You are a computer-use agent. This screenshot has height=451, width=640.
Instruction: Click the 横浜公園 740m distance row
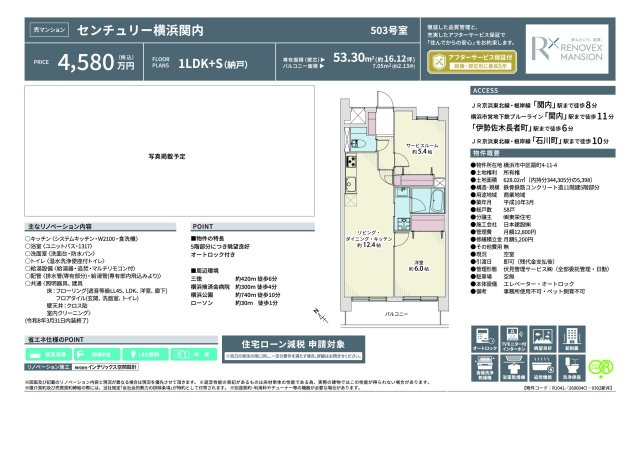point(236,295)
